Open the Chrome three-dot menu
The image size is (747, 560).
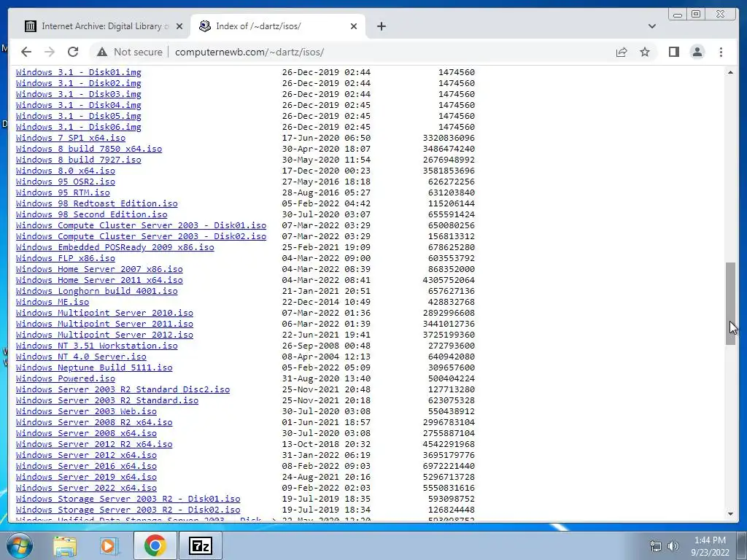point(721,52)
